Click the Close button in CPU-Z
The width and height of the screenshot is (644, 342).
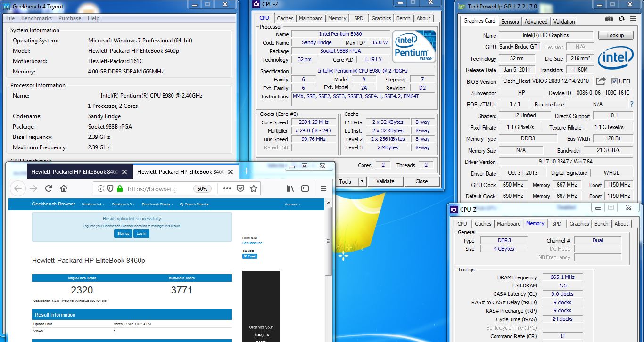click(421, 181)
